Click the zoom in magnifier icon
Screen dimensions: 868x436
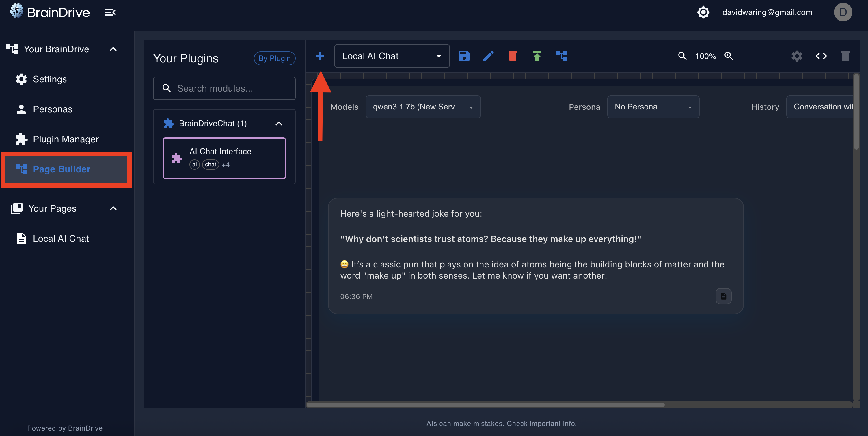coord(729,56)
